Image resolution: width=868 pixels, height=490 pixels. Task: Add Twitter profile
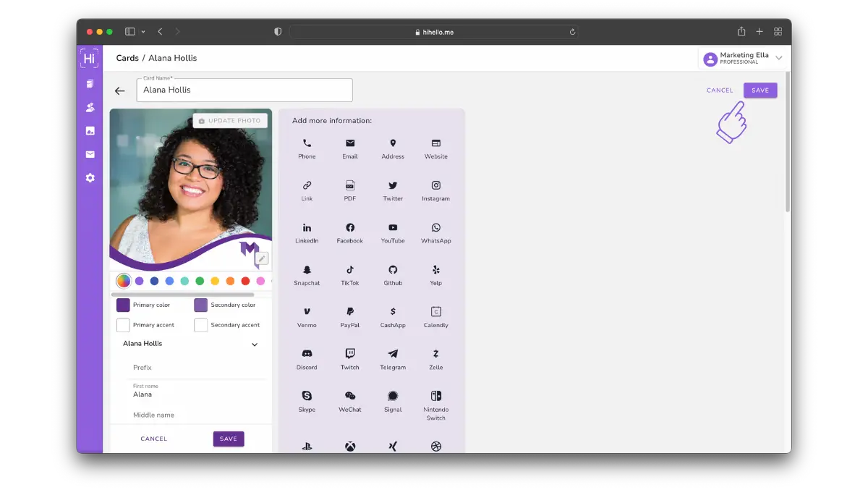[x=393, y=191]
